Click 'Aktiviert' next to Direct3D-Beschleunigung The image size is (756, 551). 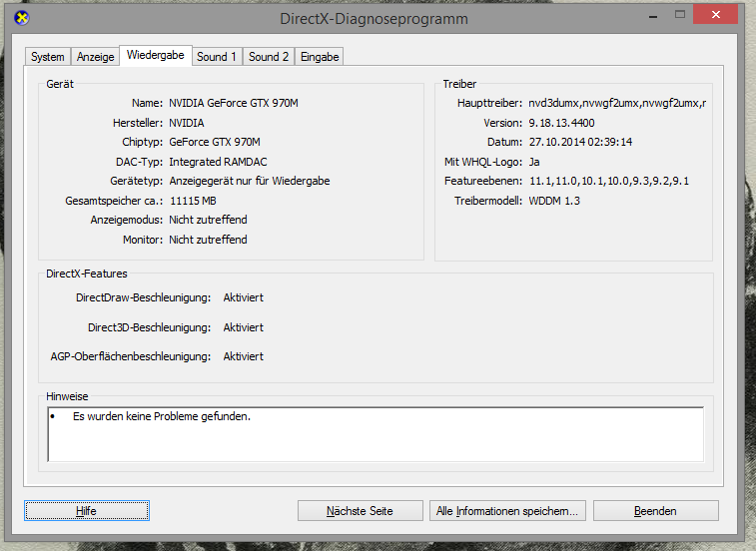(244, 327)
